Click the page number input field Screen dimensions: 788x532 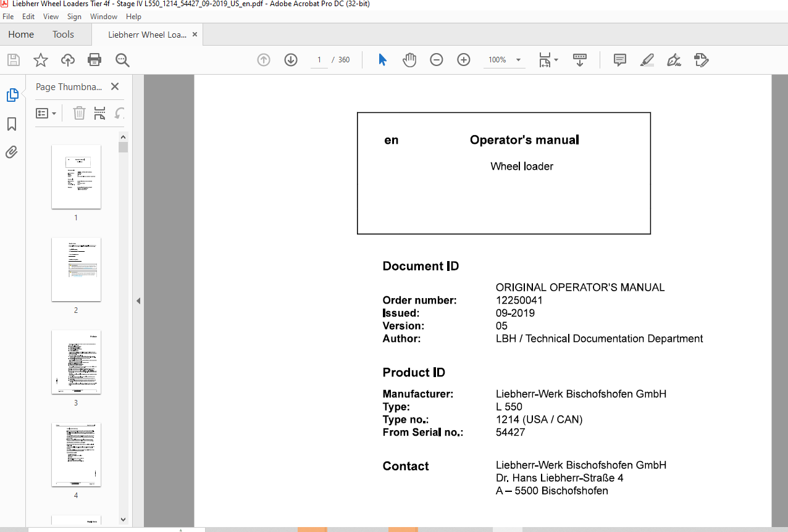click(x=319, y=60)
